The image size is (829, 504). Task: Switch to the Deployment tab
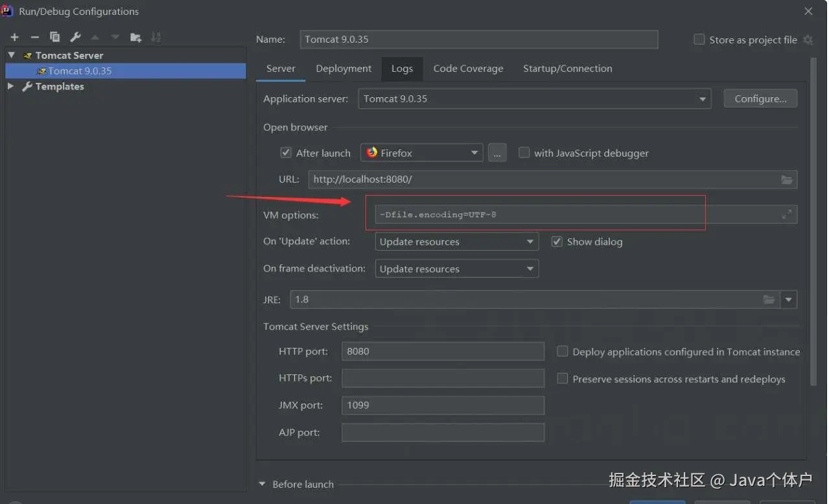pyautogui.click(x=344, y=69)
